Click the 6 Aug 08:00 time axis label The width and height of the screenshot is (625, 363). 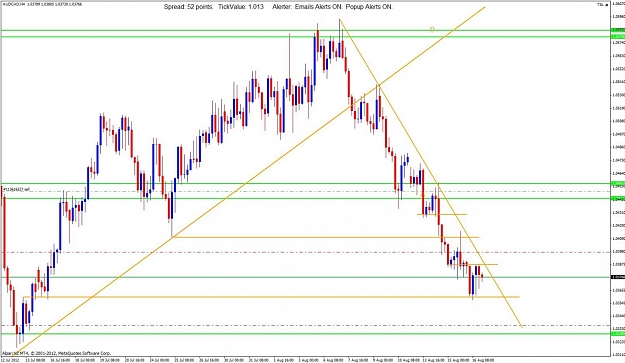(x=333, y=360)
